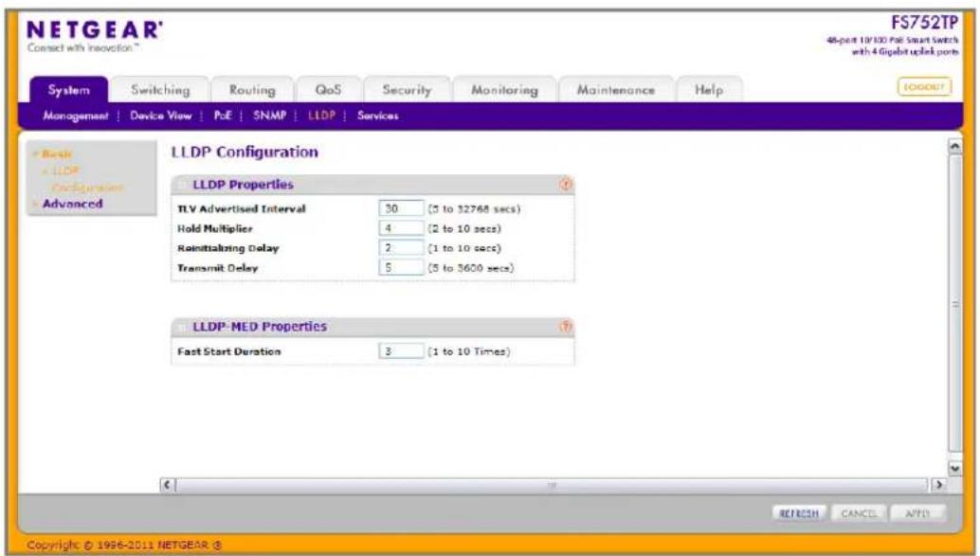The height and width of the screenshot is (556, 980).
Task: Collapse the LLDP Properties section toggle
Action: [x=183, y=185]
